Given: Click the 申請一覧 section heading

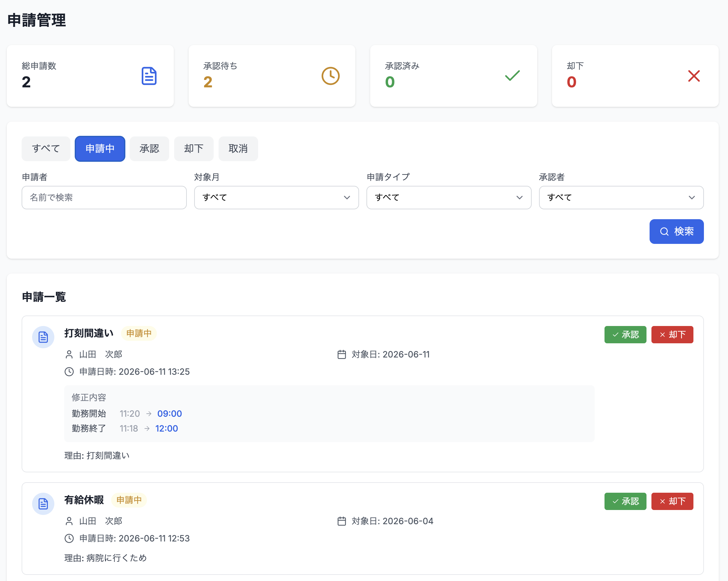Looking at the screenshot, I should tap(44, 297).
